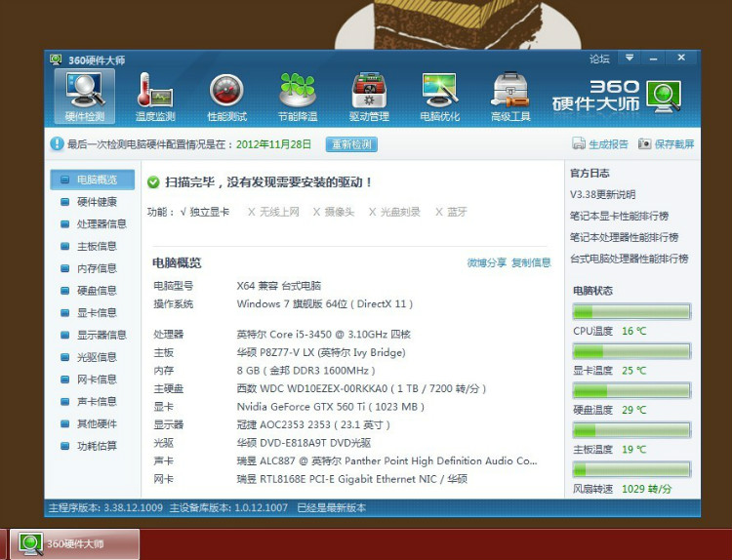Click the CPU温度 progress bar
This screenshot has height=560, width=732.
(x=631, y=311)
